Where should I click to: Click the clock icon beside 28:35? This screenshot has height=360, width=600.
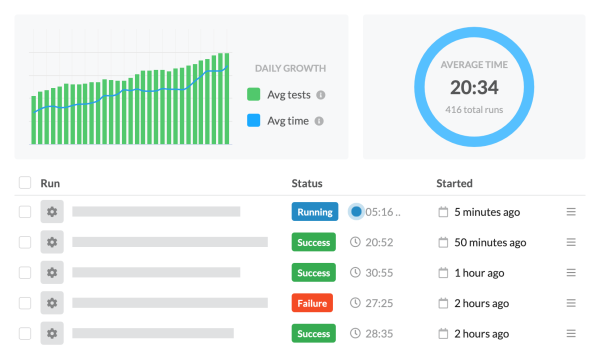pyautogui.click(x=355, y=333)
